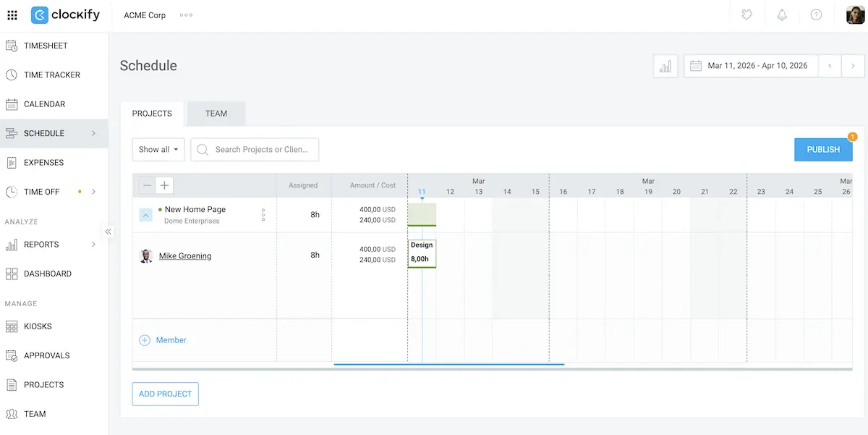Toggle the schedule bar chart view icon

665,66
